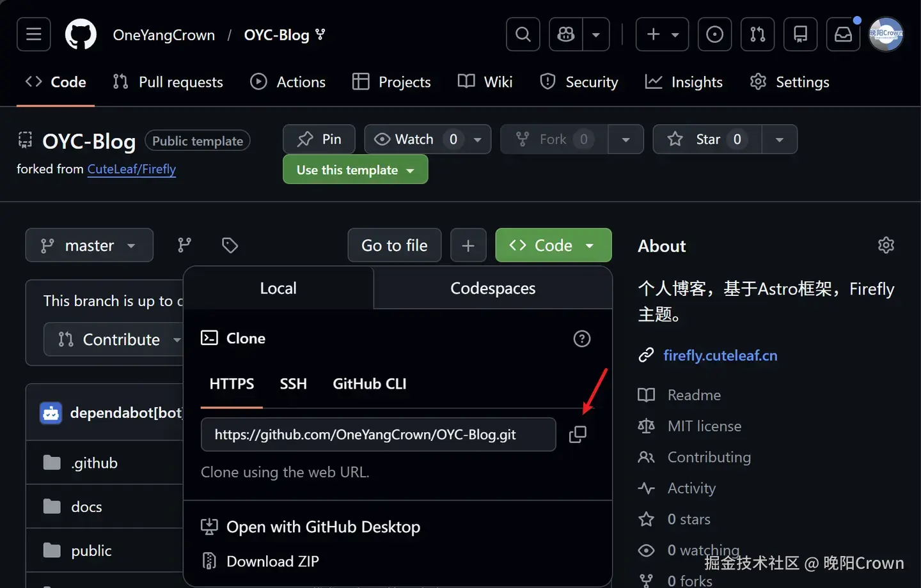Jump to the Readme section
This screenshot has width=921, height=588.
coord(681,395)
